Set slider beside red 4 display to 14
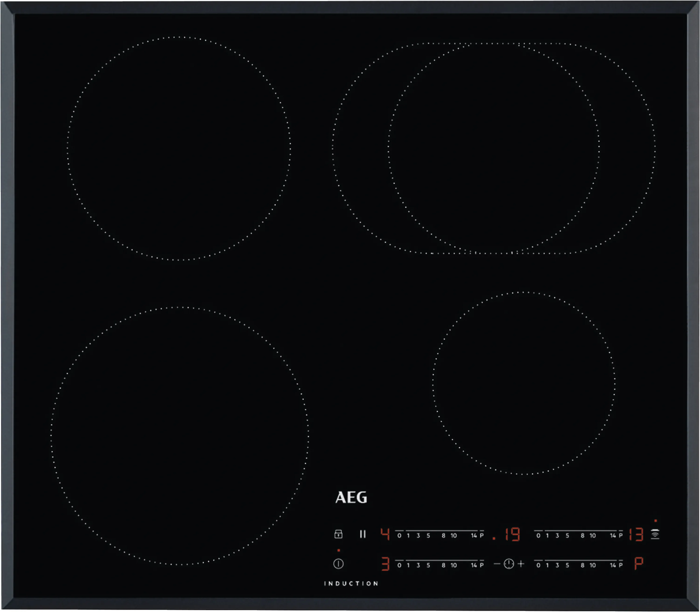The width and height of the screenshot is (700, 612). point(474,535)
